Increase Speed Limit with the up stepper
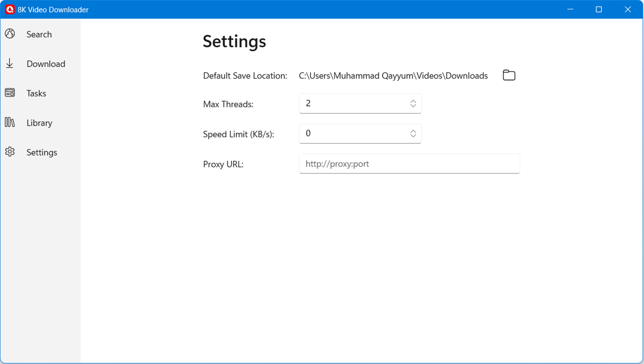Image resolution: width=644 pixels, height=364 pixels. 413,130
